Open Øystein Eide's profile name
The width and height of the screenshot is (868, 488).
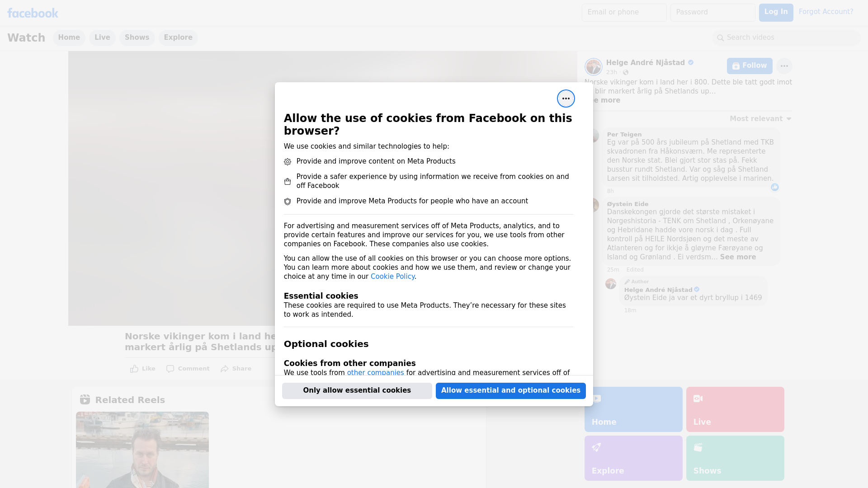pos(627,204)
